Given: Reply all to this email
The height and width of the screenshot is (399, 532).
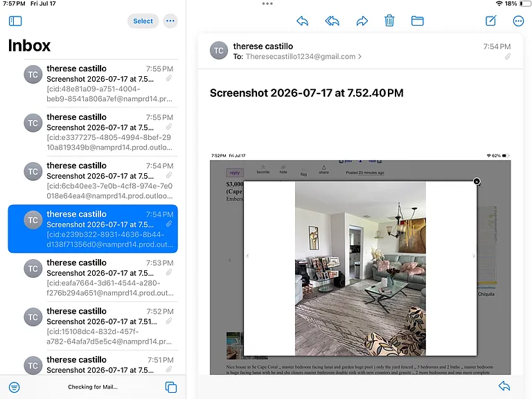Looking at the screenshot, I should point(332,21).
